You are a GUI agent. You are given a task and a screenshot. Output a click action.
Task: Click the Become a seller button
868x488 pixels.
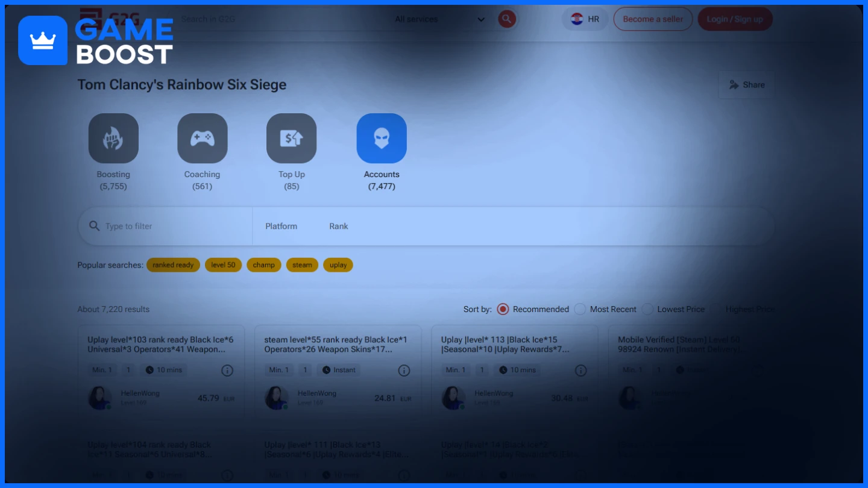pyautogui.click(x=653, y=19)
